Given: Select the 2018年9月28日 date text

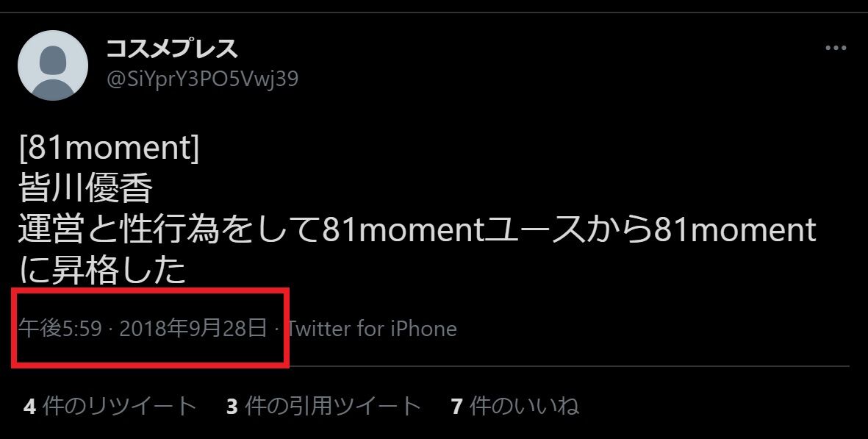Looking at the screenshot, I should 193,329.
